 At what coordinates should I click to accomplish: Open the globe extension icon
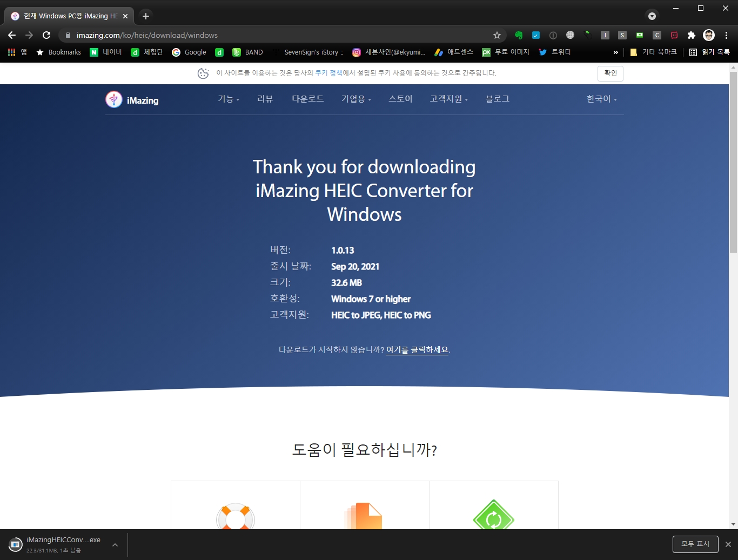point(571,35)
